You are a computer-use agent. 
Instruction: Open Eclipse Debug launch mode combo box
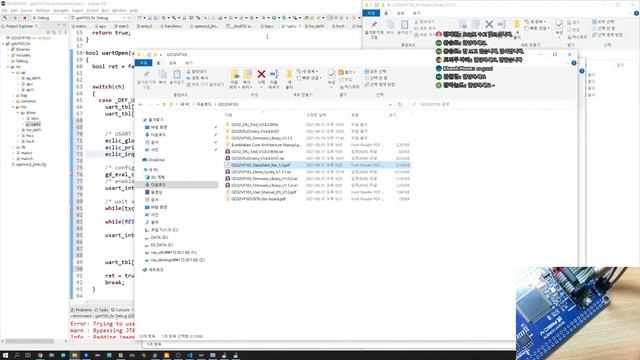(49, 18)
